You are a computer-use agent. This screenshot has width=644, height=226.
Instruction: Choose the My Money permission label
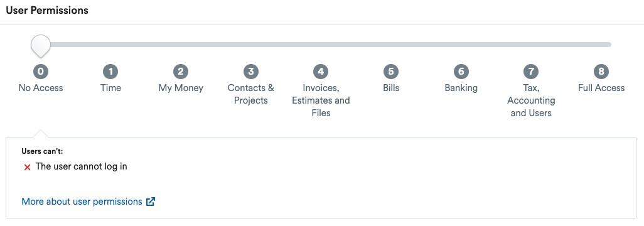click(181, 88)
